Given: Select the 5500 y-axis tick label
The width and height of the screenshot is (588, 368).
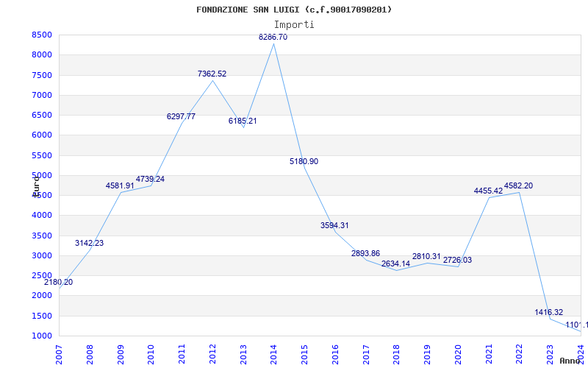Looking at the screenshot, I should [x=42, y=155].
